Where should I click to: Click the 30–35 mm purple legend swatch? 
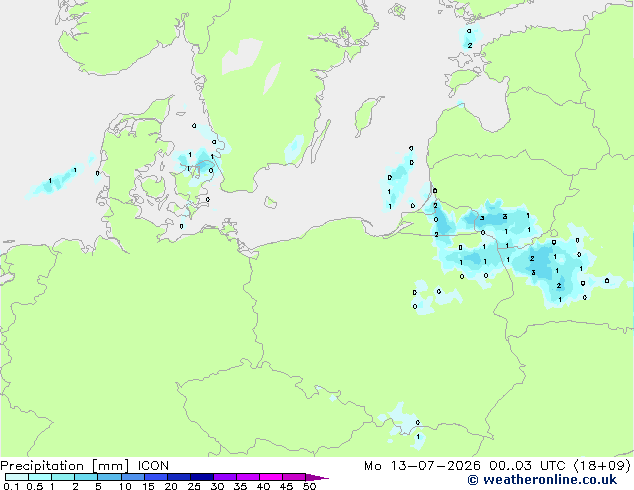point(224,477)
